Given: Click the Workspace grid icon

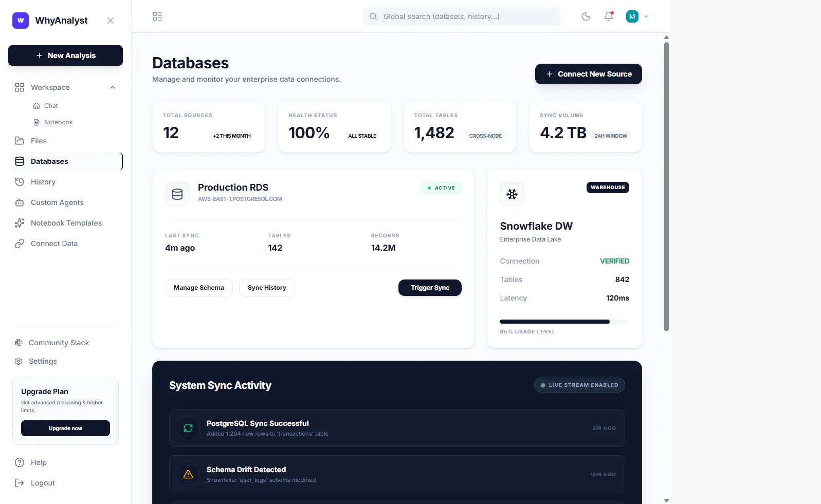Looking at the screenshot, I should coord(20,87).
